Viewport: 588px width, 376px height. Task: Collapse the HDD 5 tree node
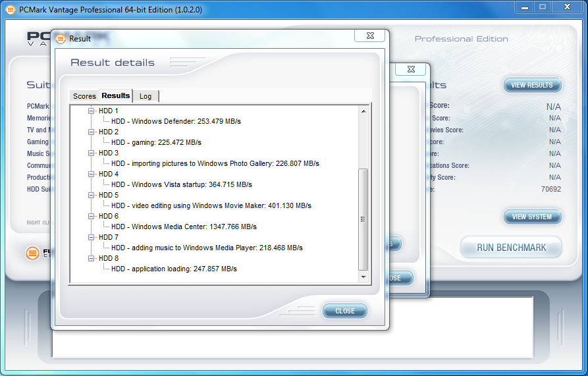pos(91,196)
